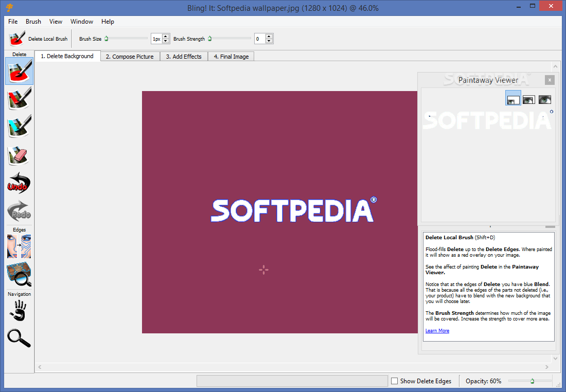Open the Help menu
This screenshot has height=392, width=566.
(108, 22)
